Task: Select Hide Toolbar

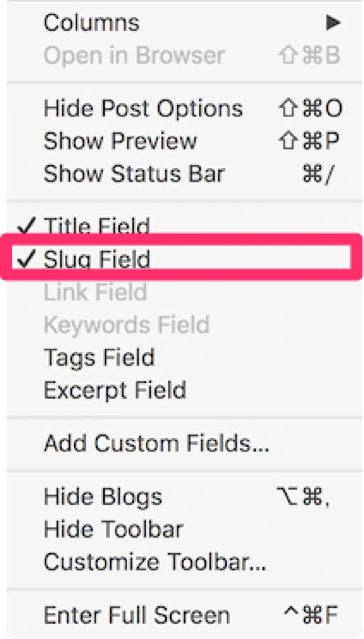Action: tap(113, 529)
